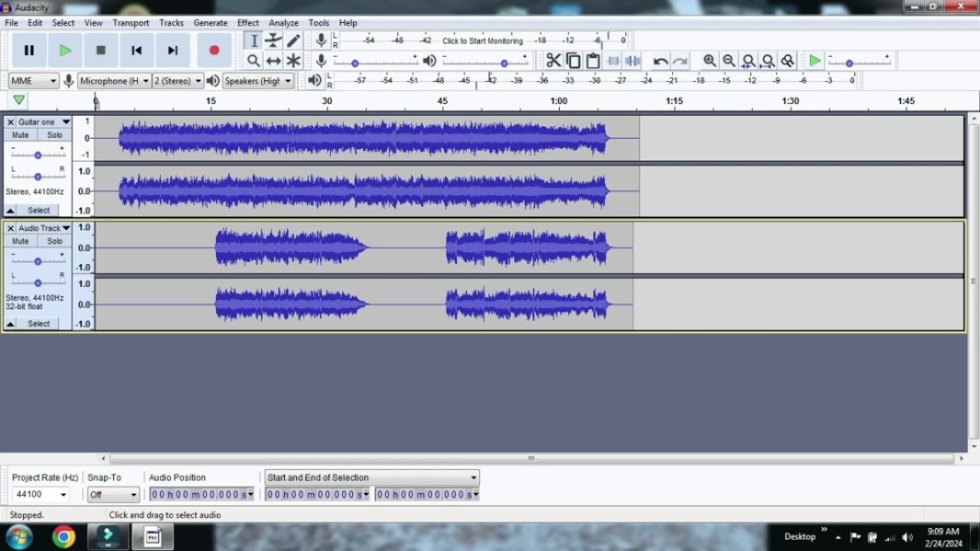Click the Zoom In icon
Screen dimensions: 980x551
point(709,60)
